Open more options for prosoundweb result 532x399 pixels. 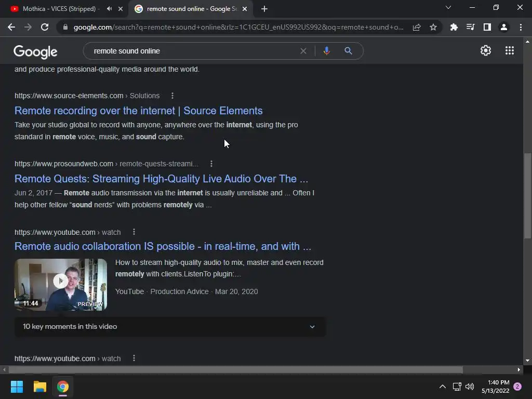point(211,164)
